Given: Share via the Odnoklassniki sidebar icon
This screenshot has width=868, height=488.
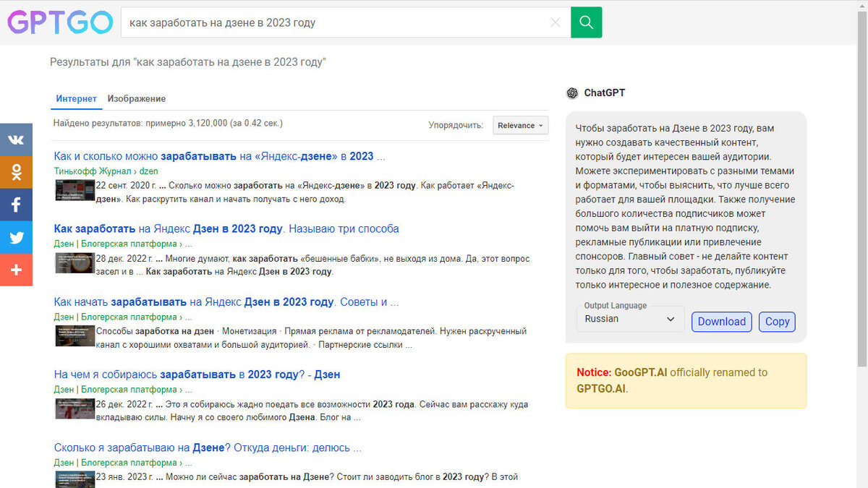Looking at the screenshot, I should (x=16, y=172).
